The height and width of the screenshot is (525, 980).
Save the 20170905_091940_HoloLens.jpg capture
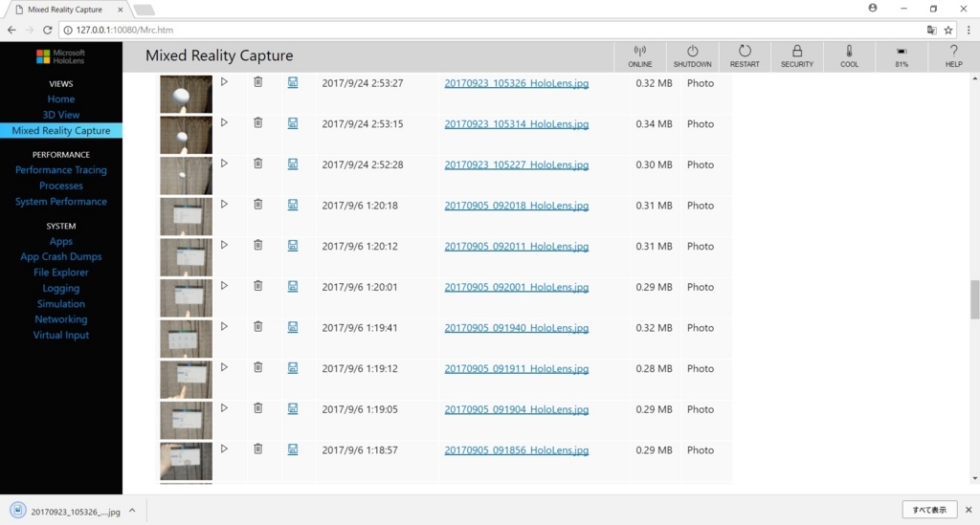pyautogui.click(x=293, y=326)
